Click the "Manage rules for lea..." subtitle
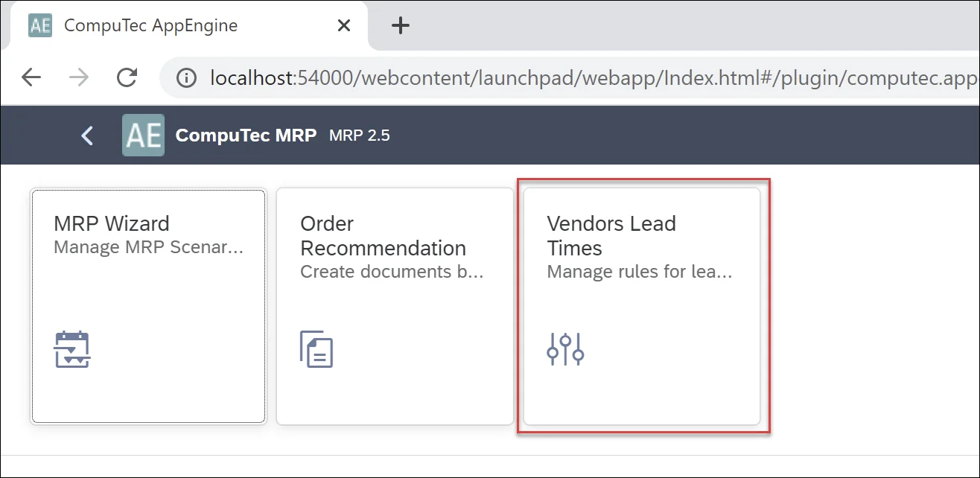Screen dimensions: 980x478 [640, 272]
